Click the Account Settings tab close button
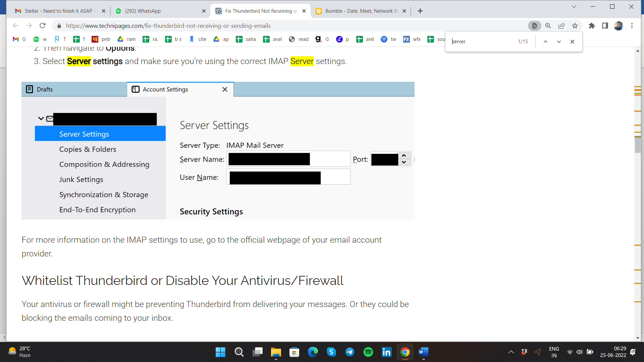This screenshot has height=362, width=644. [225, 89]
